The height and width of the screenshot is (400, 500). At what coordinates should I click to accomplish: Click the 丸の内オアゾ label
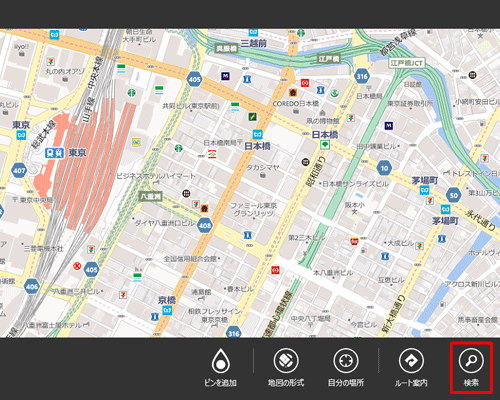(x=65, y=71)
